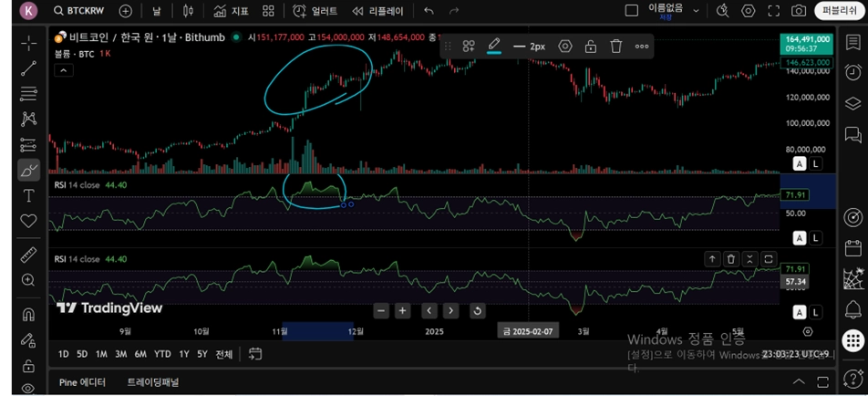Open the alerts clock panel

tap(853, 72)
